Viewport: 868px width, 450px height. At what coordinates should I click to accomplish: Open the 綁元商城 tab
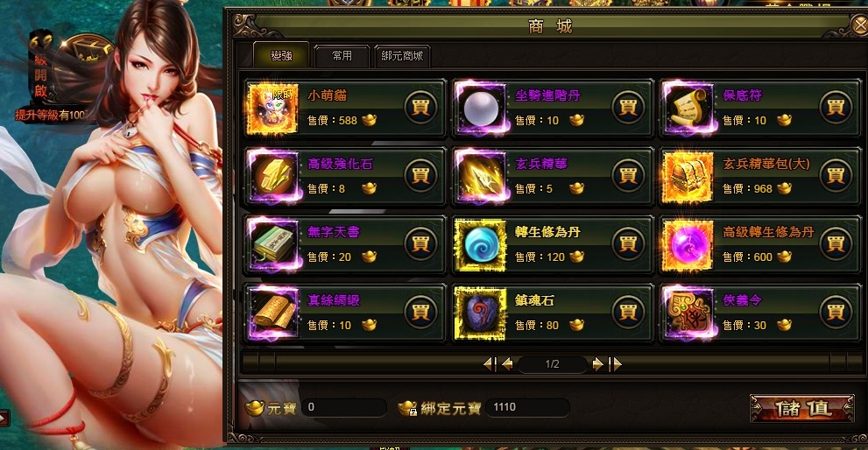tap(402, 56)
